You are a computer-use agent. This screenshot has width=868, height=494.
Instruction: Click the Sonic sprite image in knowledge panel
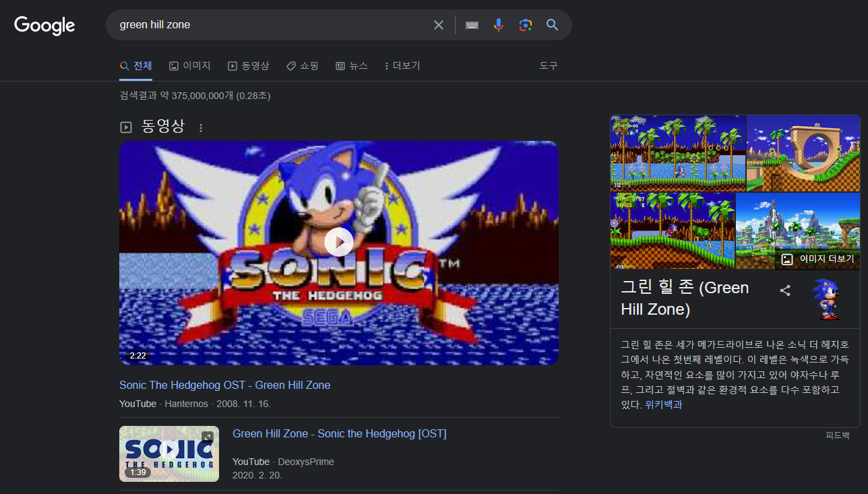[x=826, y=299]
